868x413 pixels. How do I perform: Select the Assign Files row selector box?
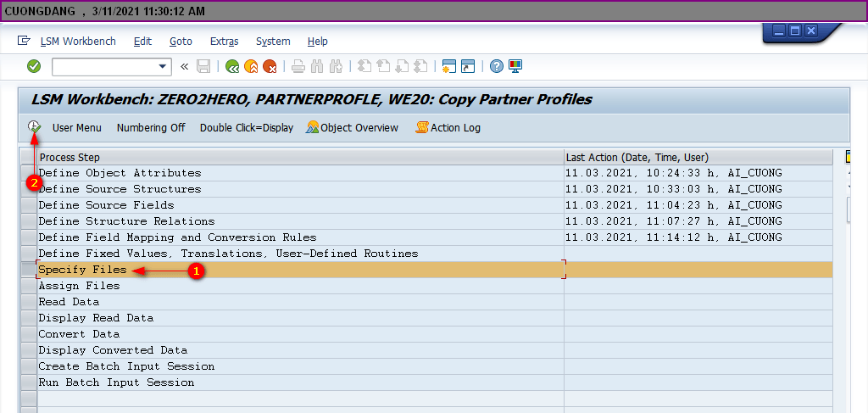28,286
